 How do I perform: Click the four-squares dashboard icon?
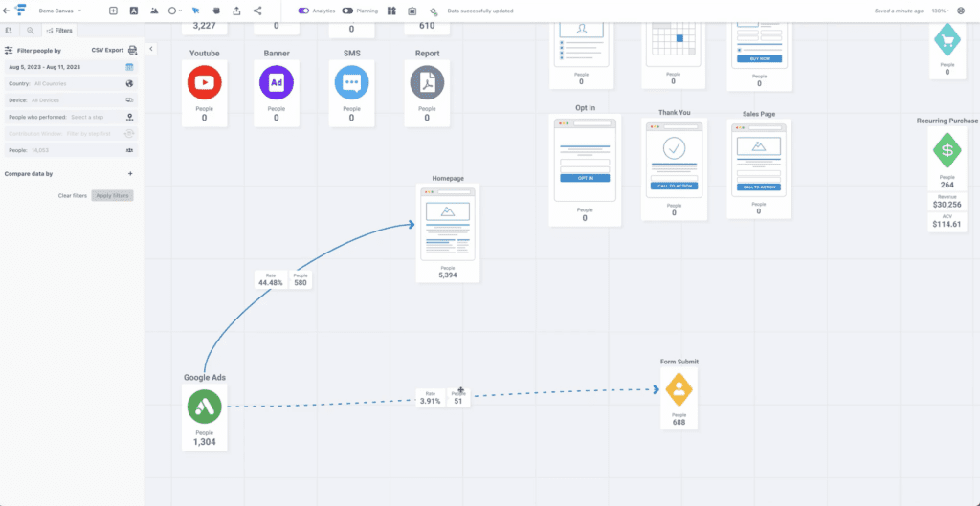(391, 11)
